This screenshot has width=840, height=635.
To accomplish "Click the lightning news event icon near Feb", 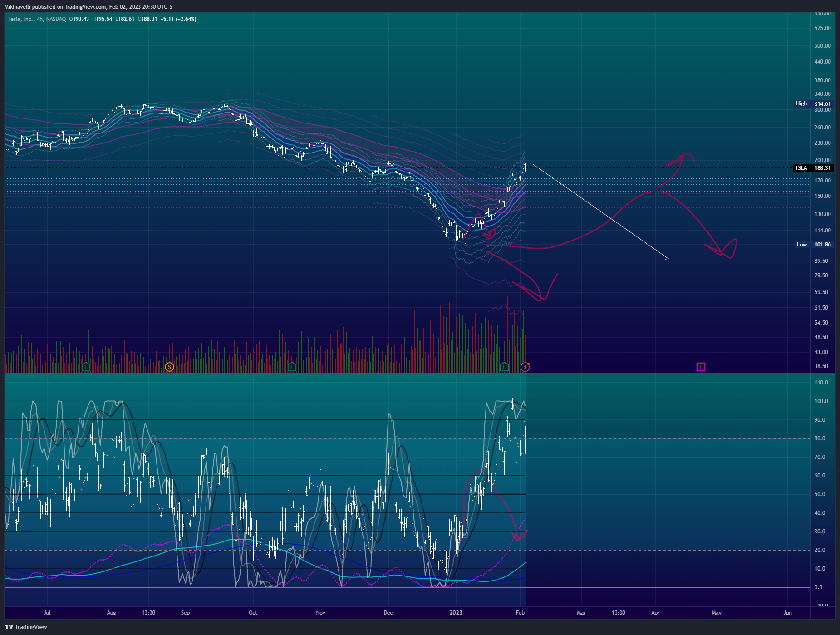I will coord(526,367).
